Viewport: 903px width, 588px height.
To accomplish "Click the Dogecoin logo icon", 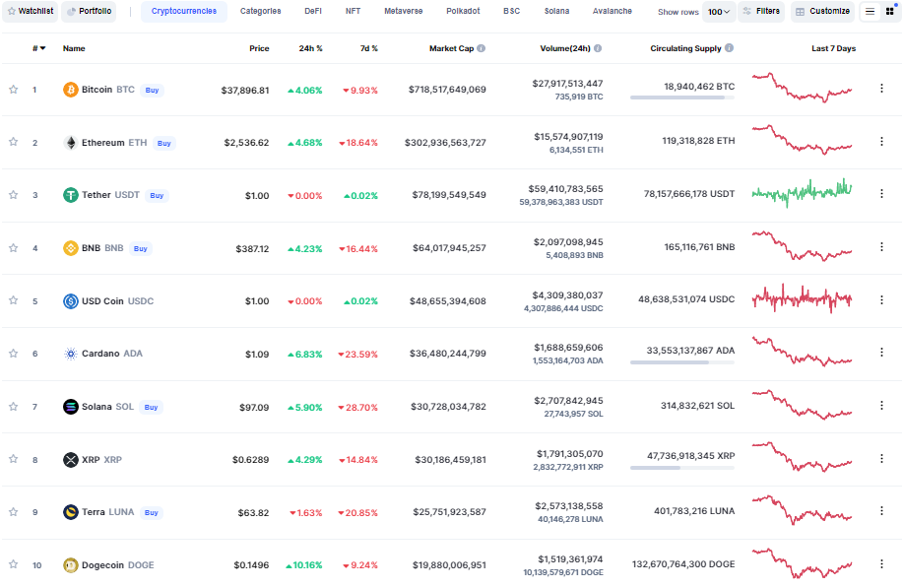I will (70, 565).
